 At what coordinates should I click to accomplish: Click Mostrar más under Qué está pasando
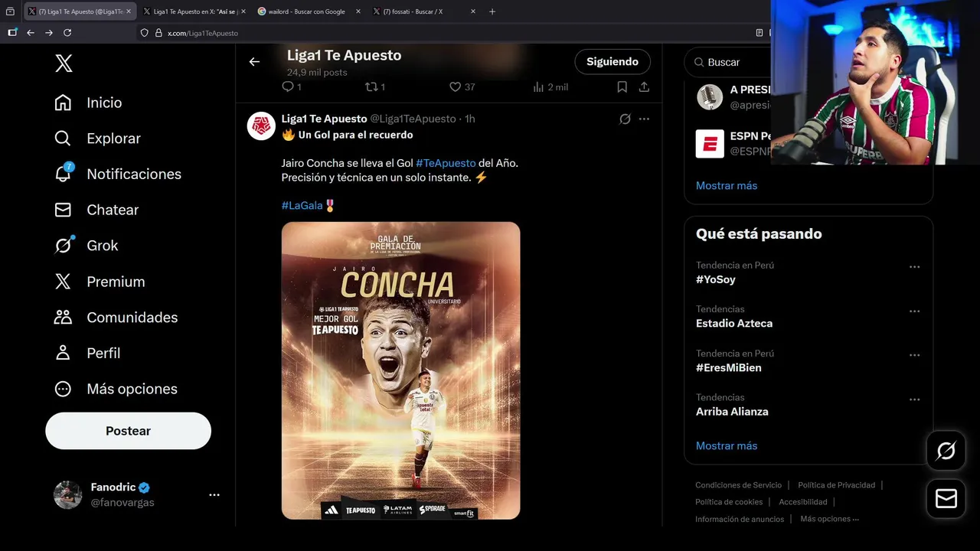[x=727, y=445]
